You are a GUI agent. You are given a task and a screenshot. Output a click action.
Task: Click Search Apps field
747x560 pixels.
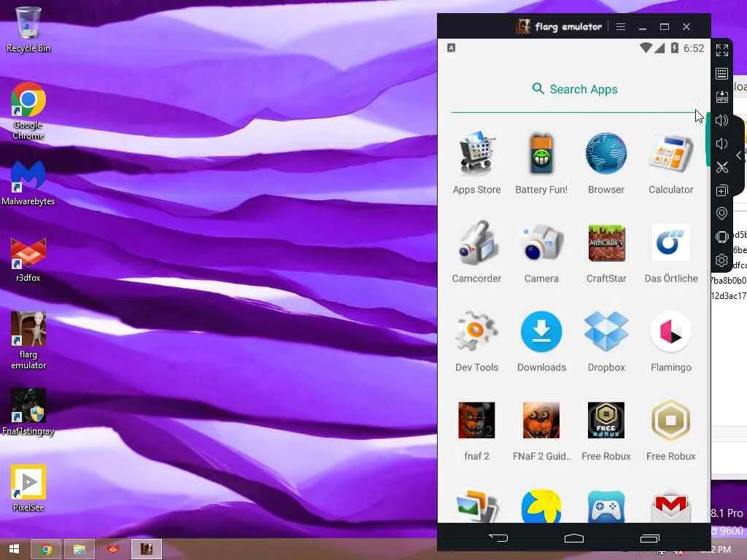574,90
